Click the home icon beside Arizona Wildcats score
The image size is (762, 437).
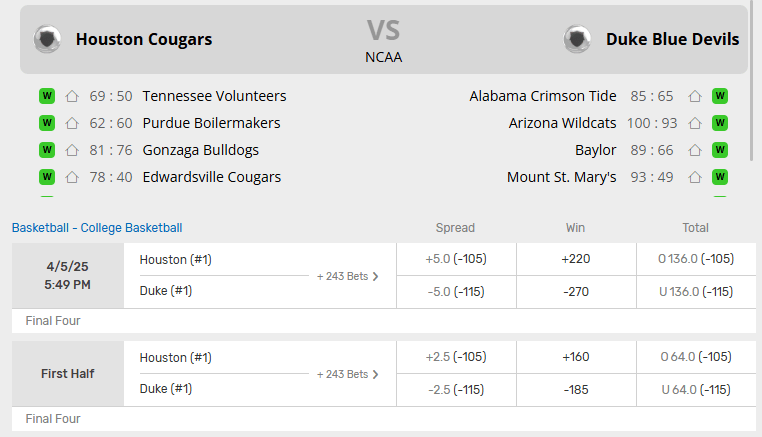[695, 124]
